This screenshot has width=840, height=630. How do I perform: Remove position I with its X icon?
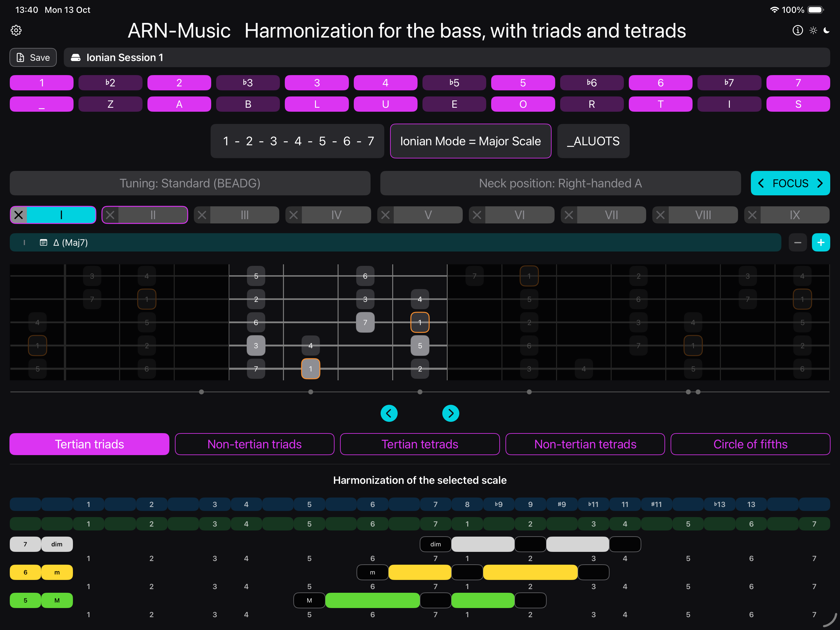click(x=19, y=215)
